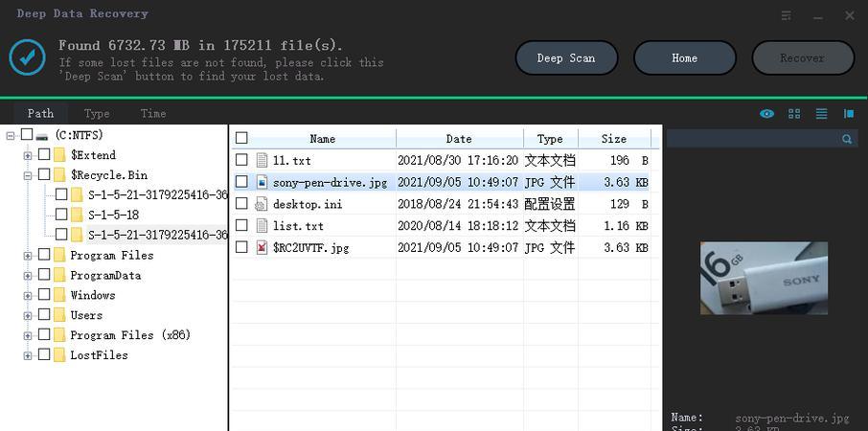This screenshot has width=868, height=431.
Task: Click the Deep Scan button
Action: tap(566, 58)
